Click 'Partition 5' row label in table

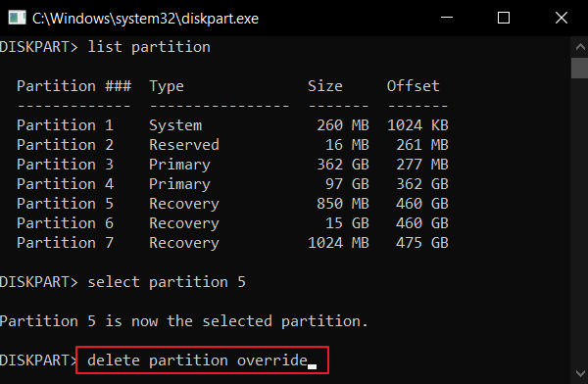pyautogui.click(x=66, y=203)
